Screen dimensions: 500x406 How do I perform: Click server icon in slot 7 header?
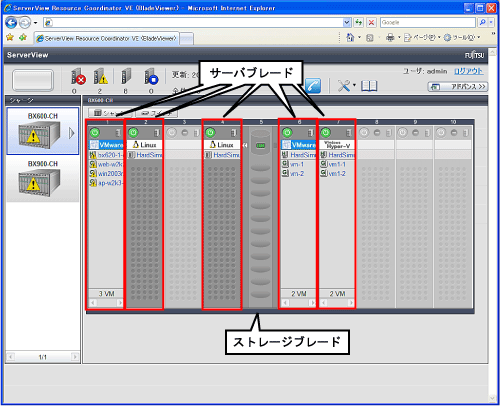coord(349,133)
